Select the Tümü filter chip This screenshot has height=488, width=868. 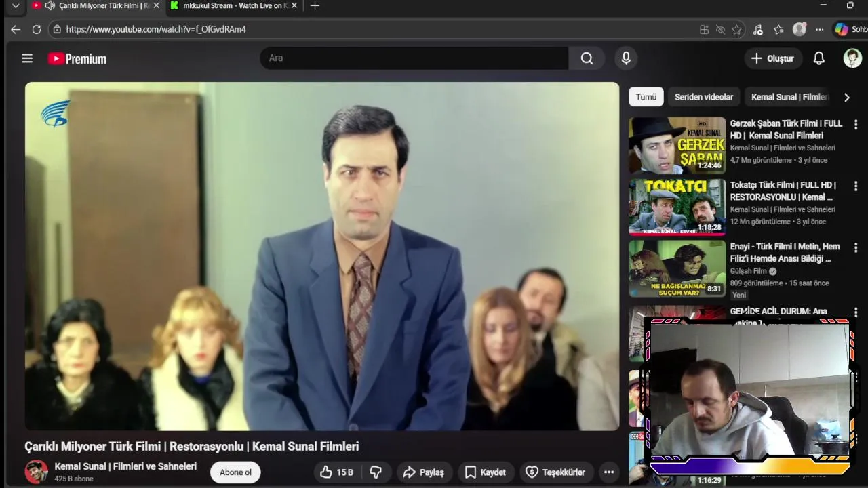point(646,97)
